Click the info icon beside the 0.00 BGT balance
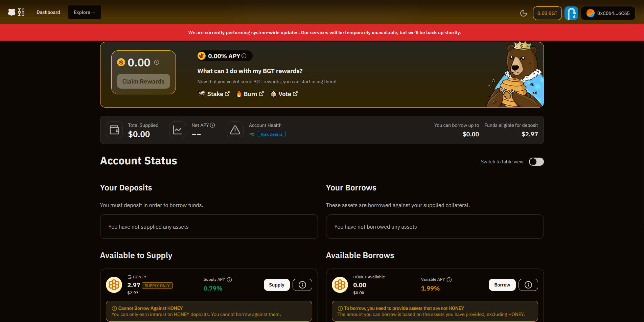Screen dimensions: 644x322 tap(157, 62)
